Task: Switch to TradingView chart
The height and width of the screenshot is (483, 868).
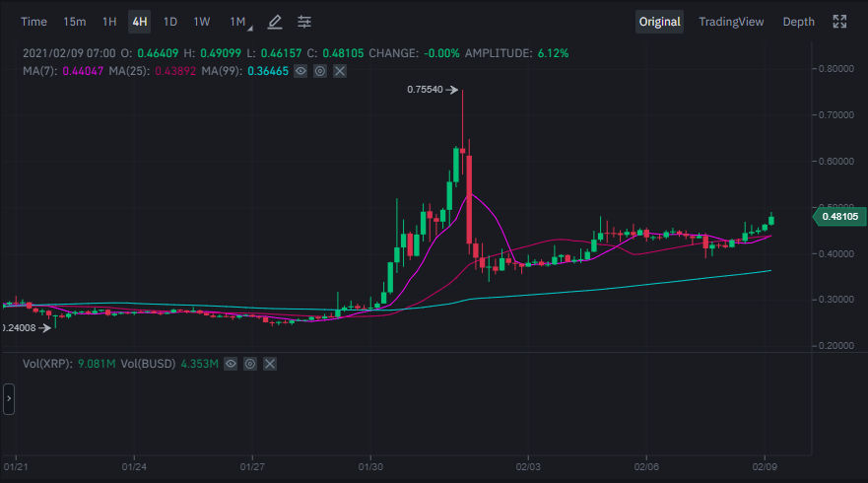Action: pos(731,22)
